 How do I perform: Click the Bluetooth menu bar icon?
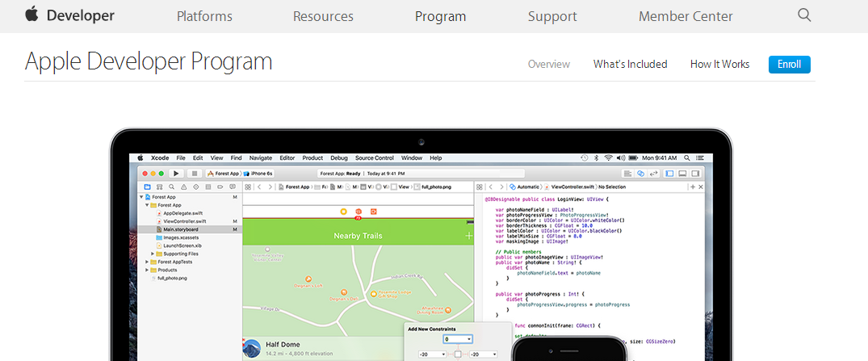pyautogui.click(x=597, y=157)
